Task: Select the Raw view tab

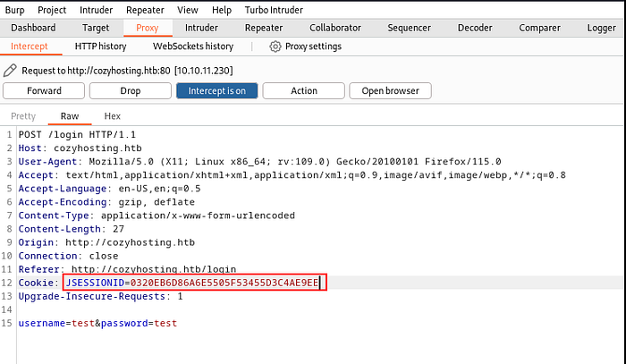Action: pyautogui.click(x=70, y=116)
